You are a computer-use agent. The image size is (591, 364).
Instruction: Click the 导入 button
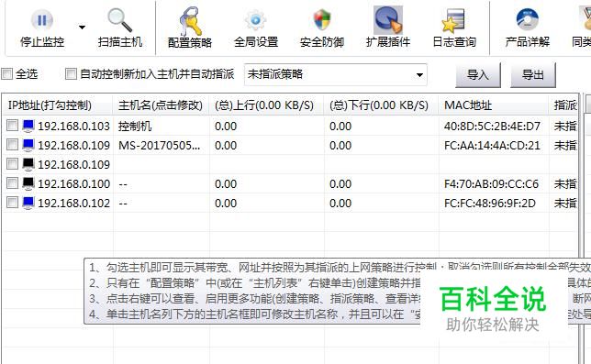pyautogui.click(x=478, y=75)
